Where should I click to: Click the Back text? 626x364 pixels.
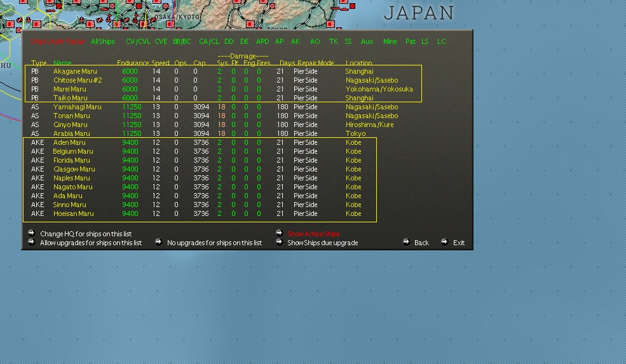421,243
